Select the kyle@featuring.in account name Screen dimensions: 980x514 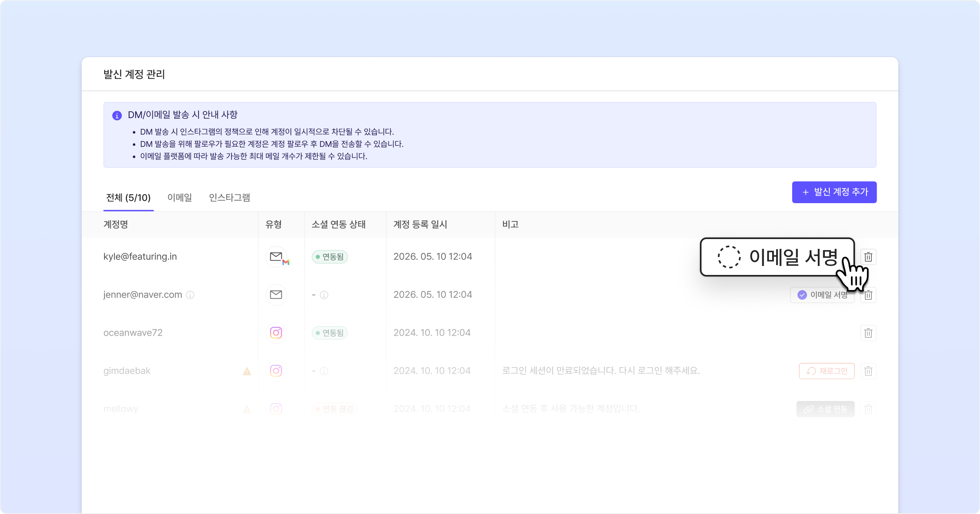[140, 257]
